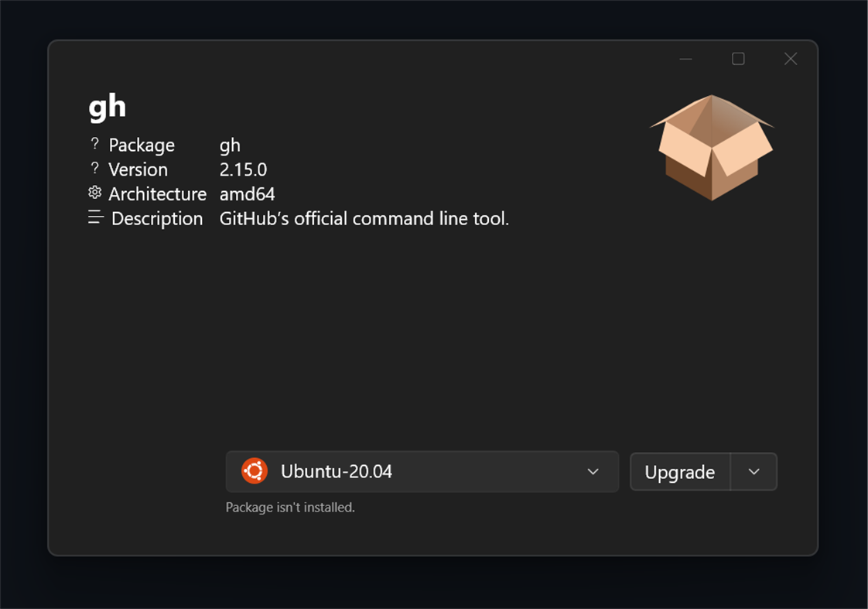Select the version value 2.15.0
The height and width of the screenshot is (609, 868).
[x=242, y=169]
